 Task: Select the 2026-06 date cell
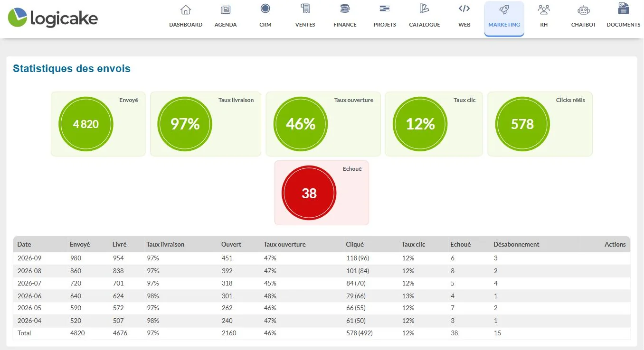29,296
